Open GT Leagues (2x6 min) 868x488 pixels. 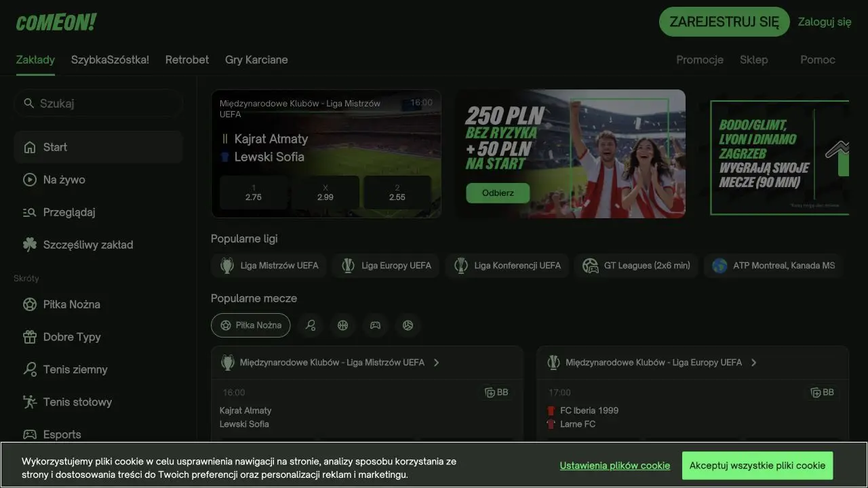(x=637, y=266)
